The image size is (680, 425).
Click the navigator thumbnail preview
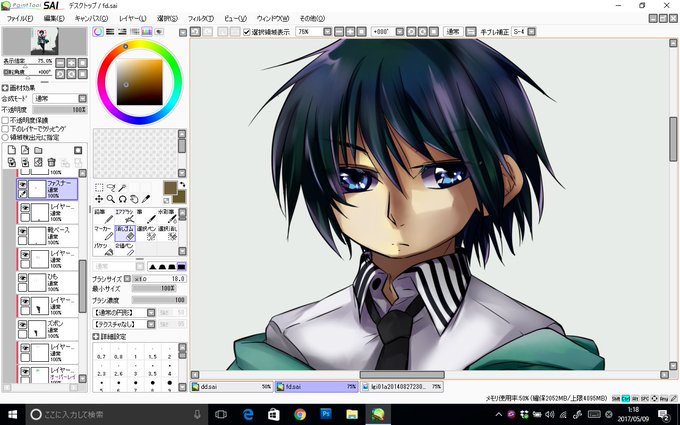[x=45, y=41]
